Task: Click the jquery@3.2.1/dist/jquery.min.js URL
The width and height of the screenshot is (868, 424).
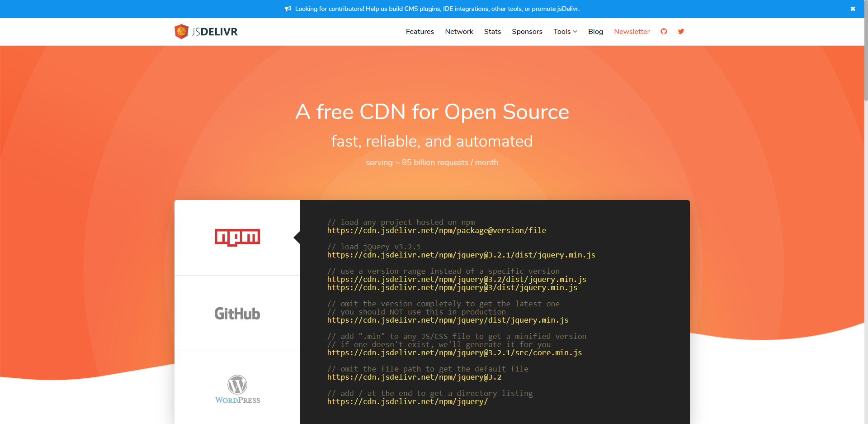Action: (x=461, y=255)
